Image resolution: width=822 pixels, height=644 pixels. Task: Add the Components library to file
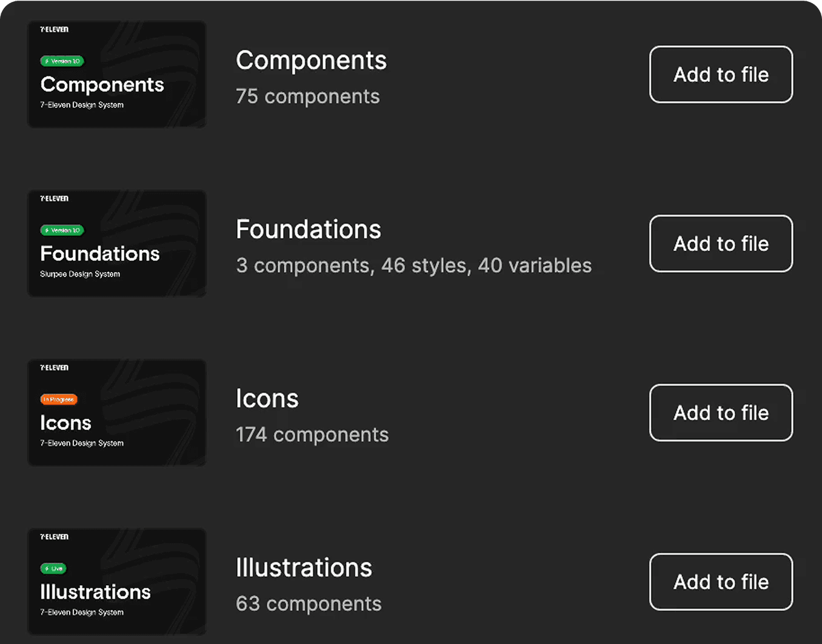coord(721,75)
